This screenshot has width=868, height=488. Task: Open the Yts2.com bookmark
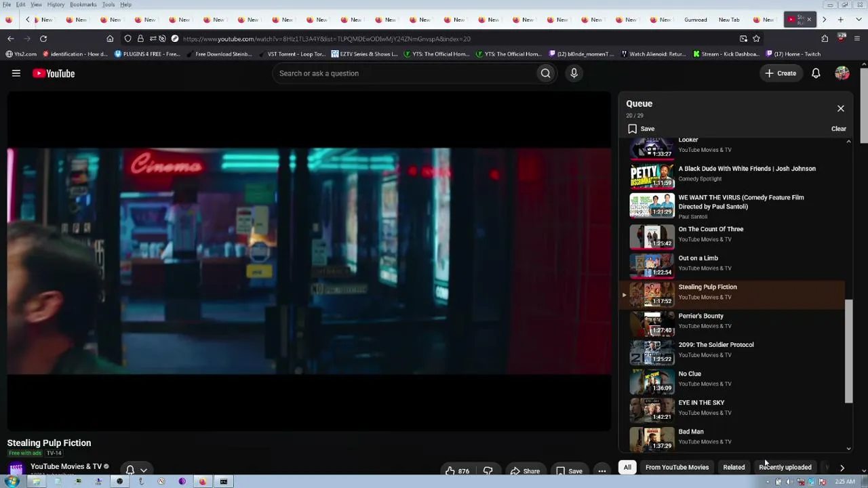click(x=21, y=54)
